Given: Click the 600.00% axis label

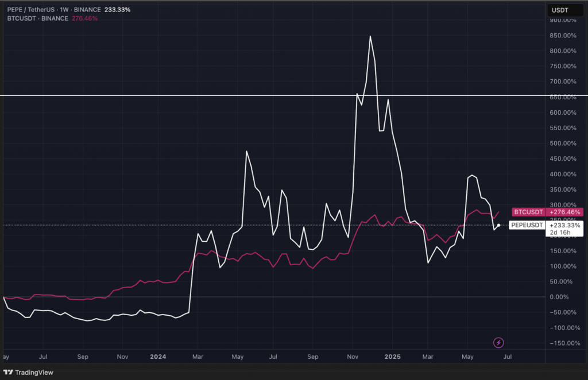Looking at the screenshot, I should pyautogui.click(x=563, y=113).
